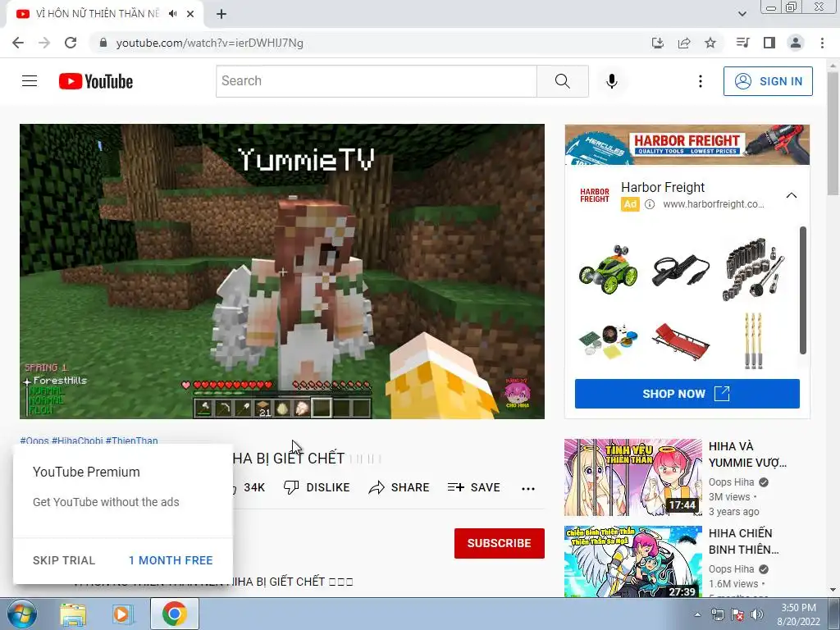The height and width of the screenshot is (630, 840).
Task: Click 1 MONTH FREE in Premium popup
Action: click(171, 560)
